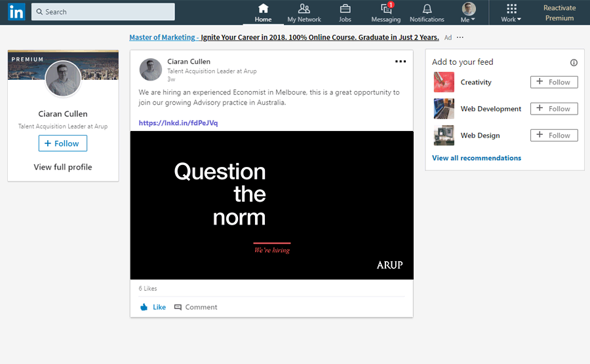Click the LinkedIn logo icon
This screenshot has width=590, height=364.
[x=16, y=12]
